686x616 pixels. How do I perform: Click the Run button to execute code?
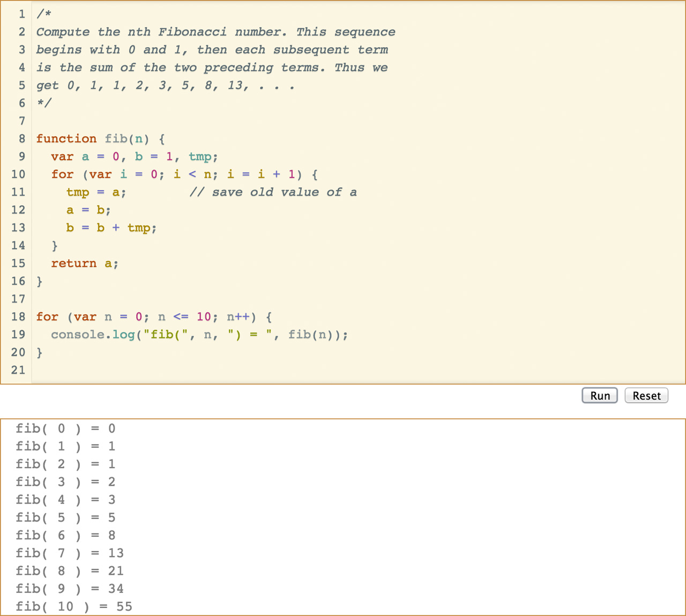[599, 395]
